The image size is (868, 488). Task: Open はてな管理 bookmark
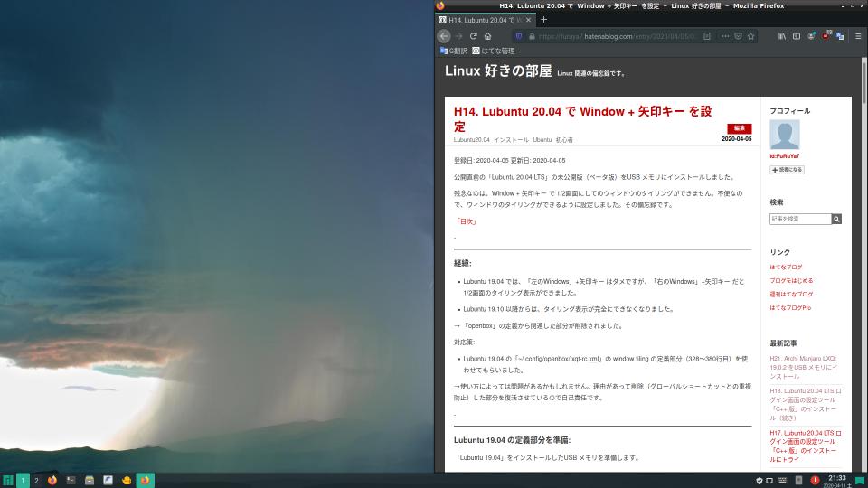click(x=494, y=51)
